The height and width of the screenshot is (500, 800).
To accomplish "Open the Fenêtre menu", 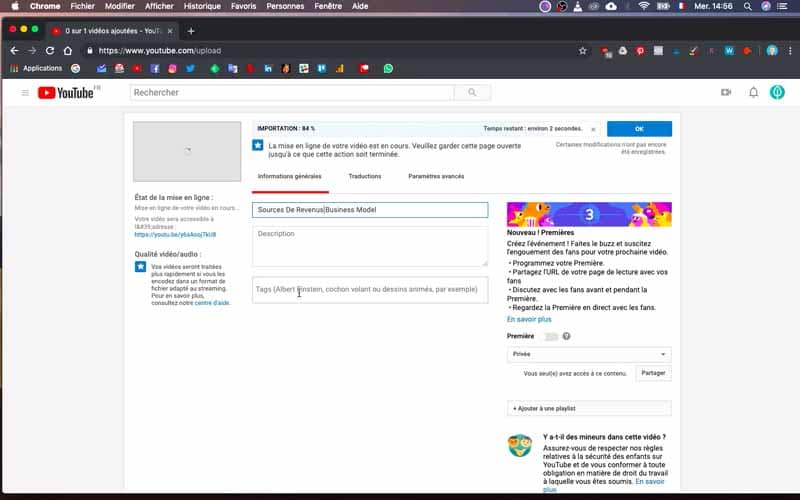I will (x=328, y=6).
